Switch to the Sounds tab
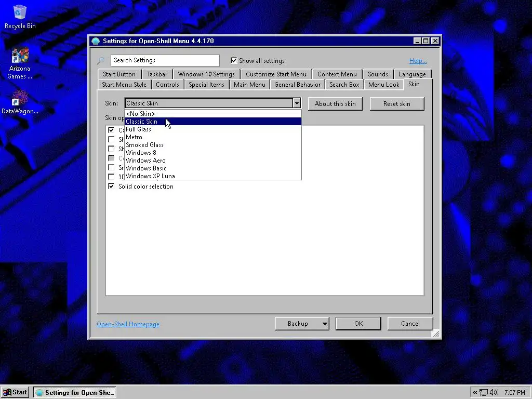 (378, 74)
